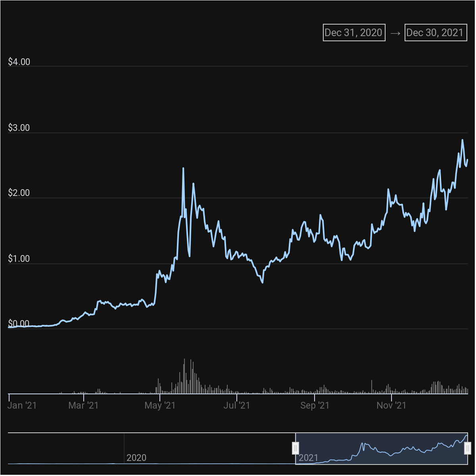This screenshot has height=476, width=476.
Task: Click the May '21 axis label
Action: (160, 405)
